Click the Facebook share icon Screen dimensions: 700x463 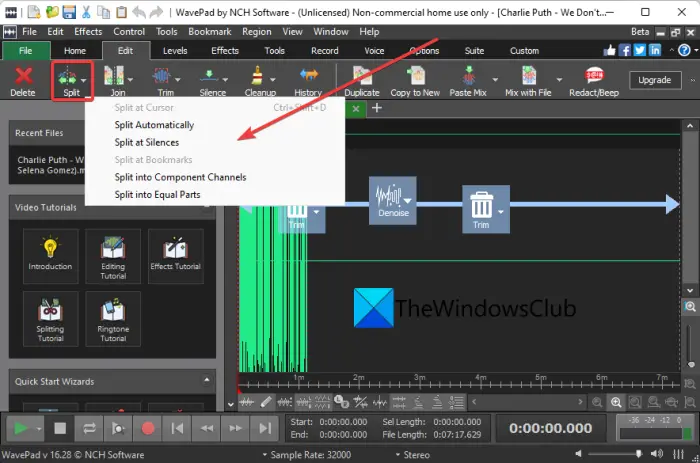(625, 50)
